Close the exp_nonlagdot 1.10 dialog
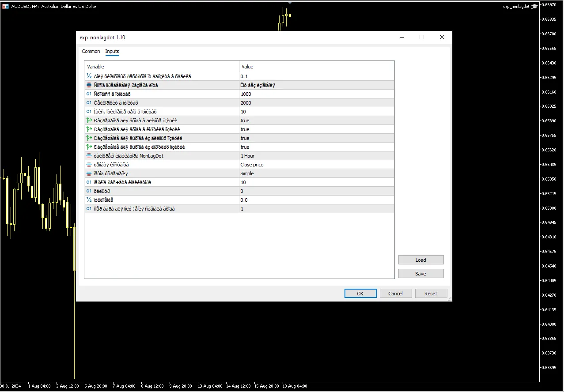564x392 pixels. click(442, 38)
